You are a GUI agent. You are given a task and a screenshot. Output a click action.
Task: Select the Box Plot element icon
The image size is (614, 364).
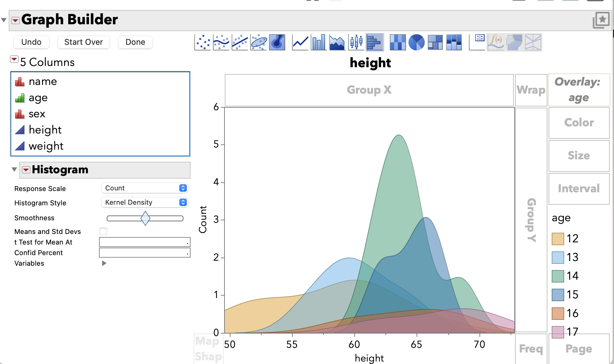355,42
